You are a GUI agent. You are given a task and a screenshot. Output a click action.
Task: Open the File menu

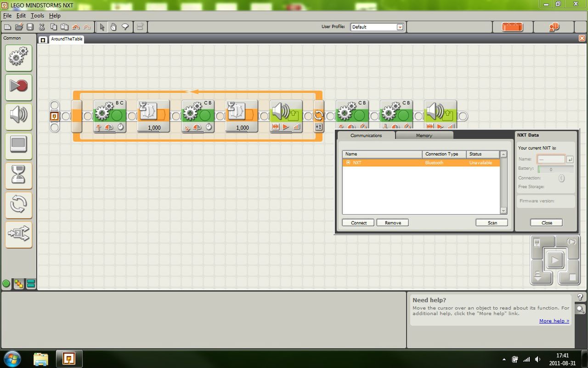tap(7, 16)
